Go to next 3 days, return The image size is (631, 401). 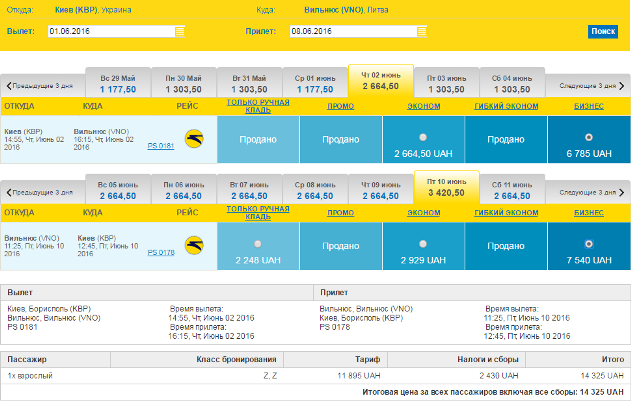[585, 191]
